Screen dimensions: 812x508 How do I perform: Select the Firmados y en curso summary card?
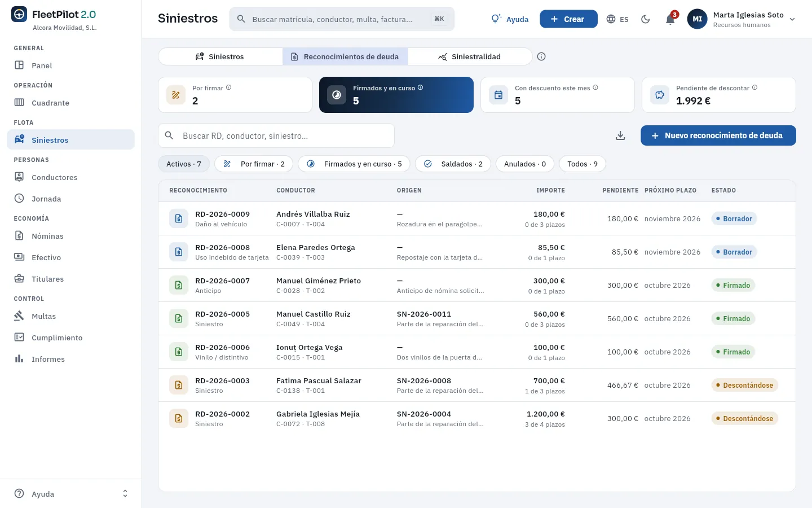[396, 95]
